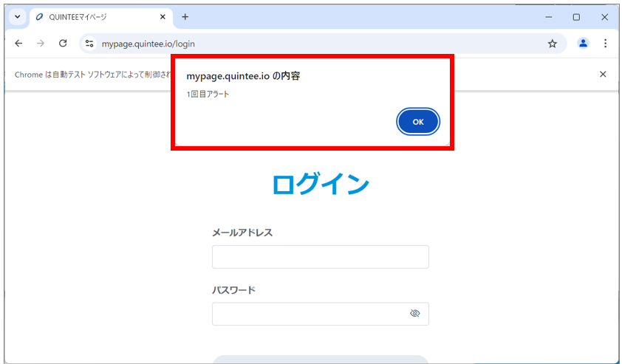View site information icon in address bar

point(89,44)
